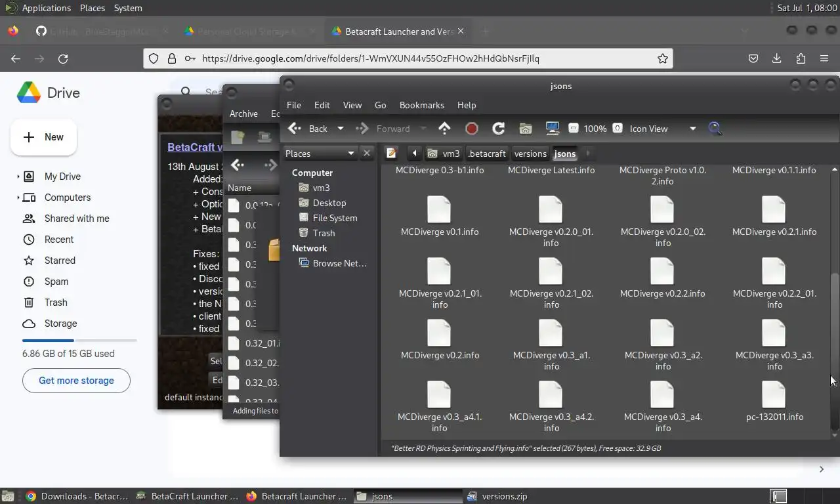The width and height of the screenshot is (840, 504).
Task: Toggle text-based location entry icon
Action: [392, 154]
